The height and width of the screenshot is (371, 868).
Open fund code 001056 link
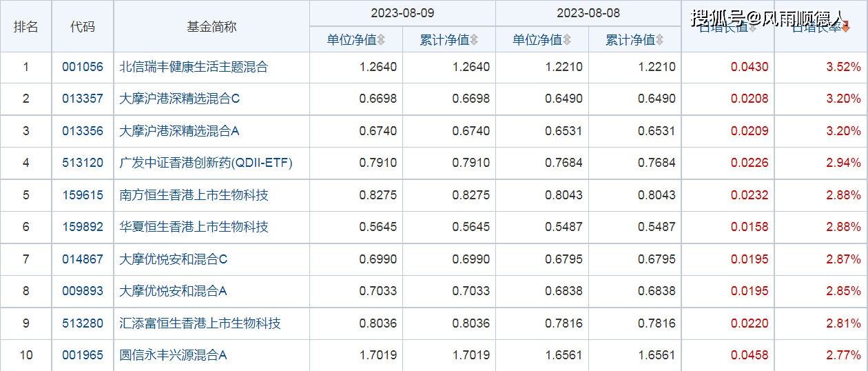(x=83, y=67)
